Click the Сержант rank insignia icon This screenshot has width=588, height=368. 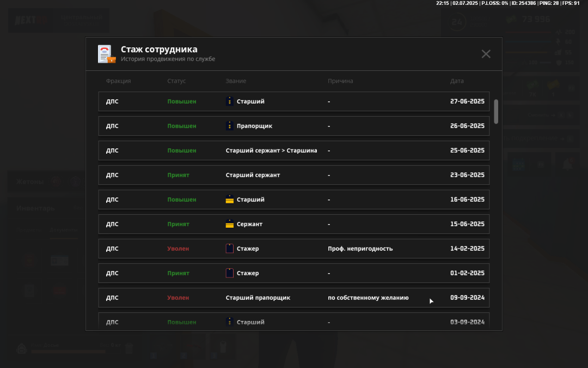(230, 224)
